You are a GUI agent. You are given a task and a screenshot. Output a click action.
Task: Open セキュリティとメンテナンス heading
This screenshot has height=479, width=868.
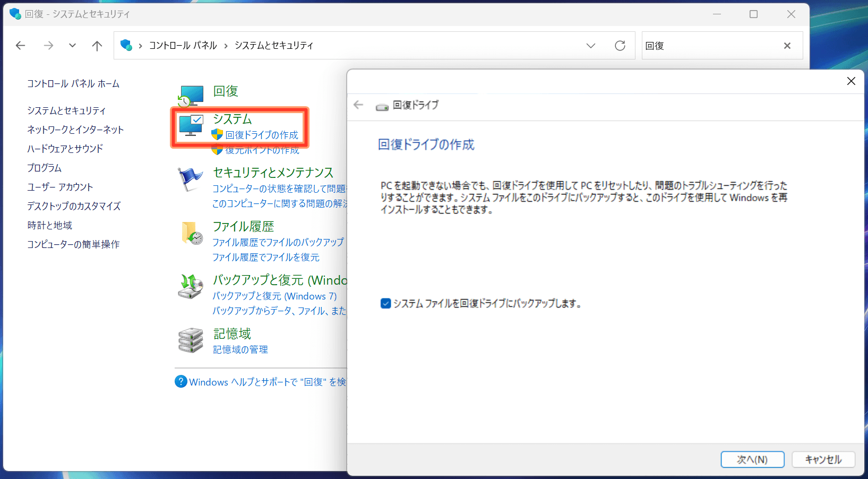[x=273, y=173]
